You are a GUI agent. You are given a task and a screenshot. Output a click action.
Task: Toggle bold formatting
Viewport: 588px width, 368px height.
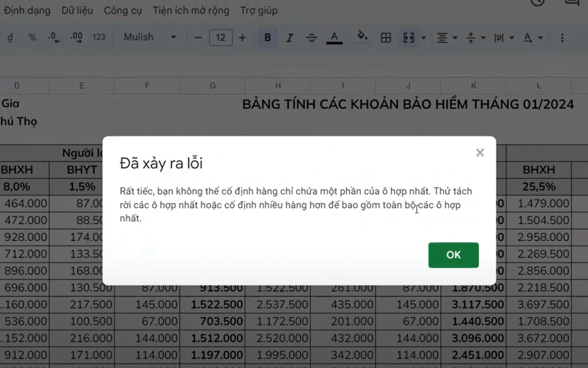(267, 38)
